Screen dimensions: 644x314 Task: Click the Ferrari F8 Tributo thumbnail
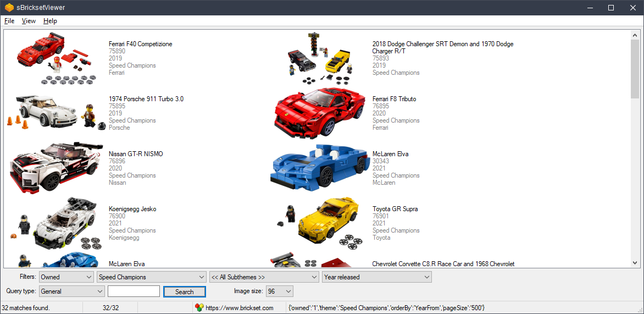(319, 113)
